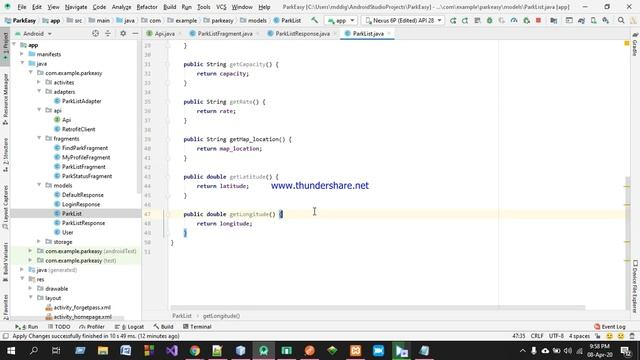Viewport: 640px width, 360px height.
Task: Open the SDK Manager icon
Action: coord(606,20)
